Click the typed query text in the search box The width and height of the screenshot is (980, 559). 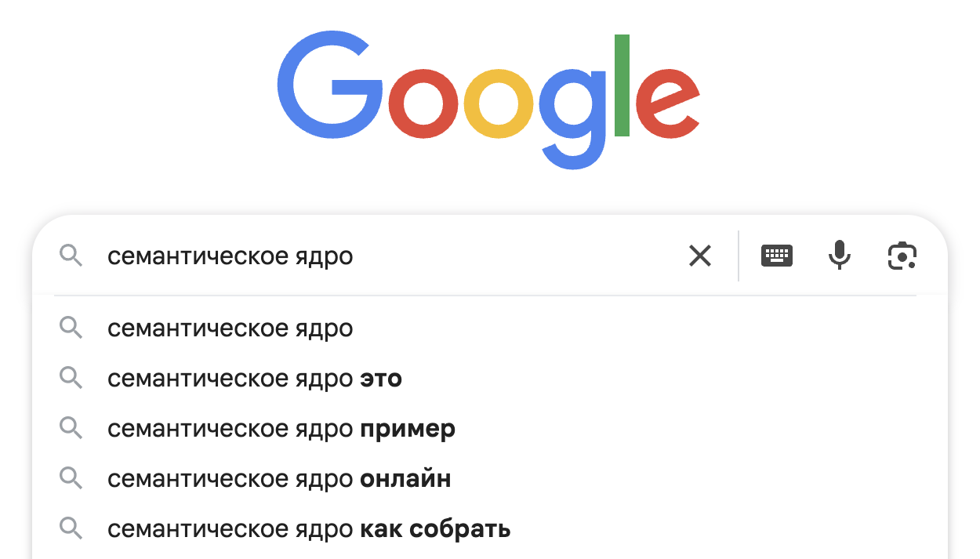click(230, 256)
